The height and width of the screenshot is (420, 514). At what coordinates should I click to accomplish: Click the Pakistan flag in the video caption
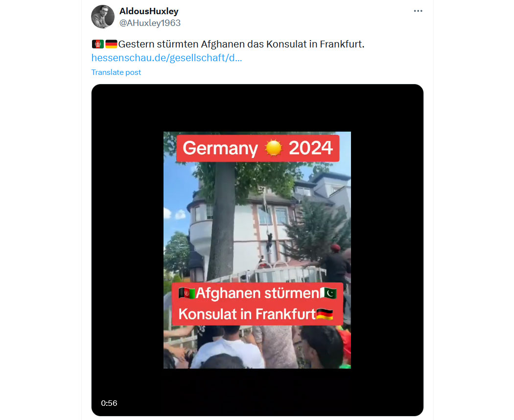coord(328,293)
